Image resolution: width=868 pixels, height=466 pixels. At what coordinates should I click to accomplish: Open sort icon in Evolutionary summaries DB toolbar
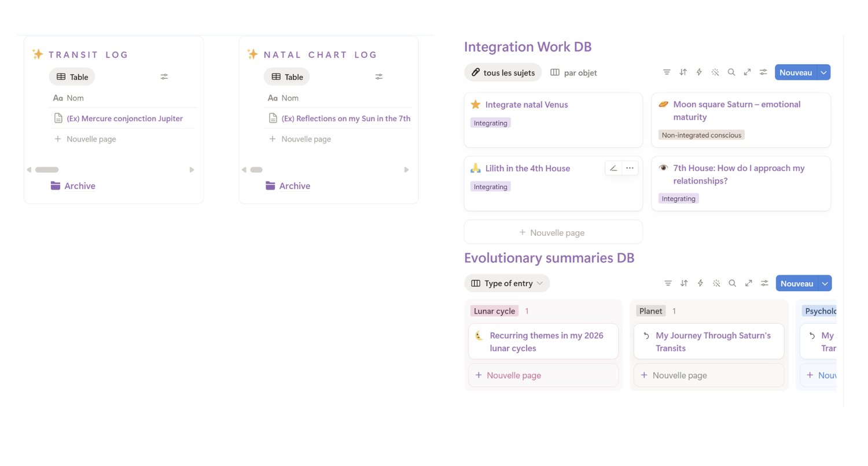[684, 283]
